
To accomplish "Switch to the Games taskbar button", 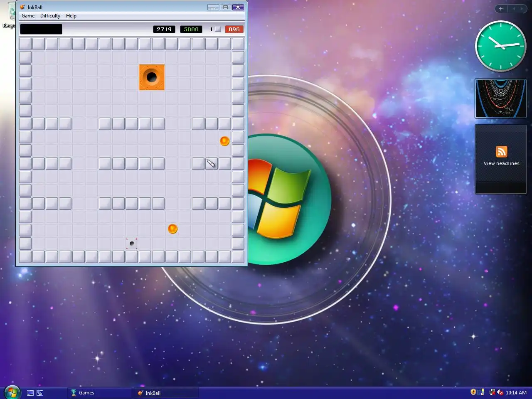I will pyautogui.click(x=100, y=393).
